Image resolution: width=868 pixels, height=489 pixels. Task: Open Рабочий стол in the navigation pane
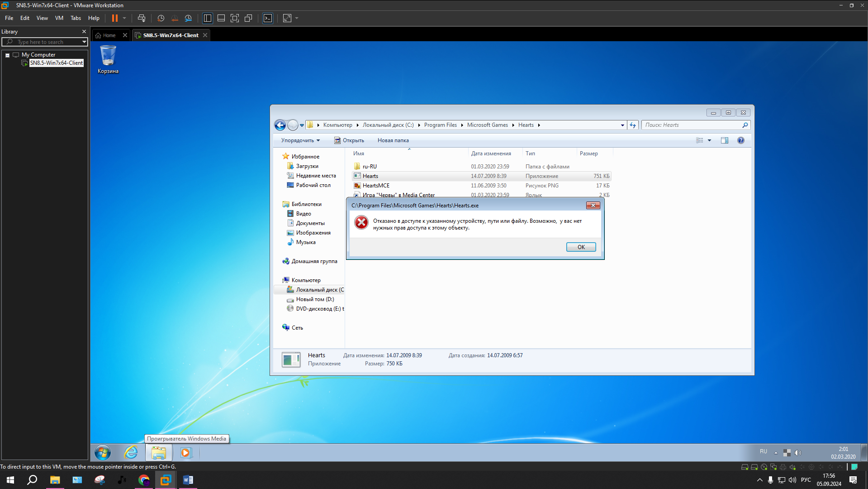coord(313,185)
